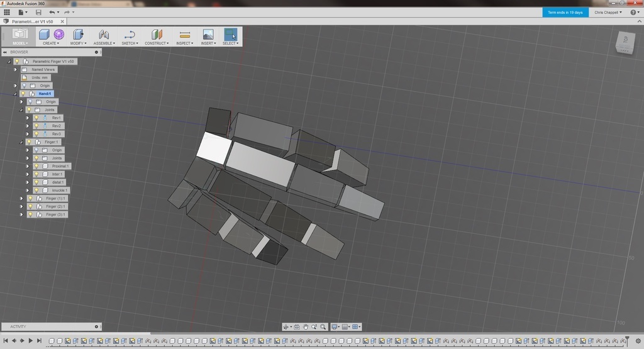Open the Help question mark menu
Screen dimensions: 644x349
coord(634,13)
